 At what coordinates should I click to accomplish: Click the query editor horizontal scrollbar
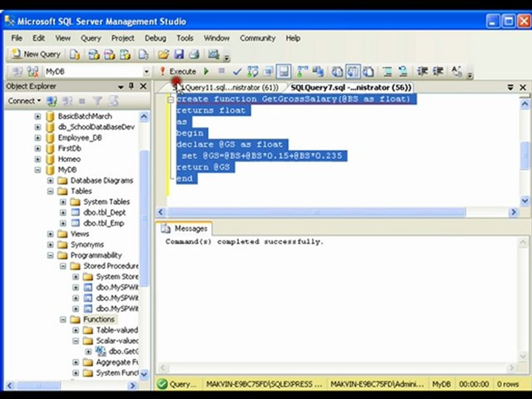coord(317,212)
